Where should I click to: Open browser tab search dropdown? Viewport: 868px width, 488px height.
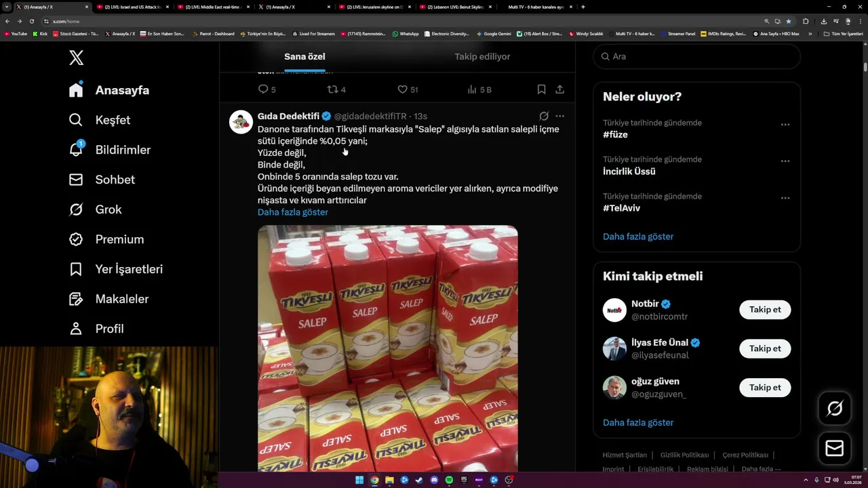coord(7,7)
